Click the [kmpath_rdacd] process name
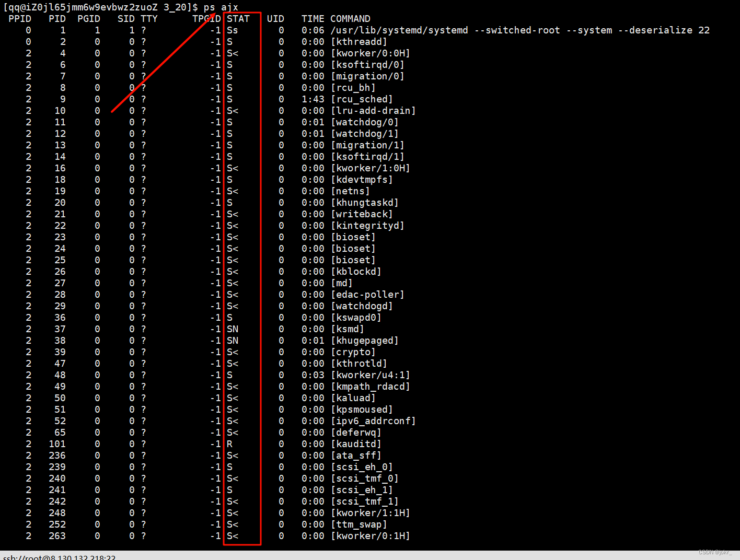740x560 pixels. pyautogui.click(x=371, y=387)
